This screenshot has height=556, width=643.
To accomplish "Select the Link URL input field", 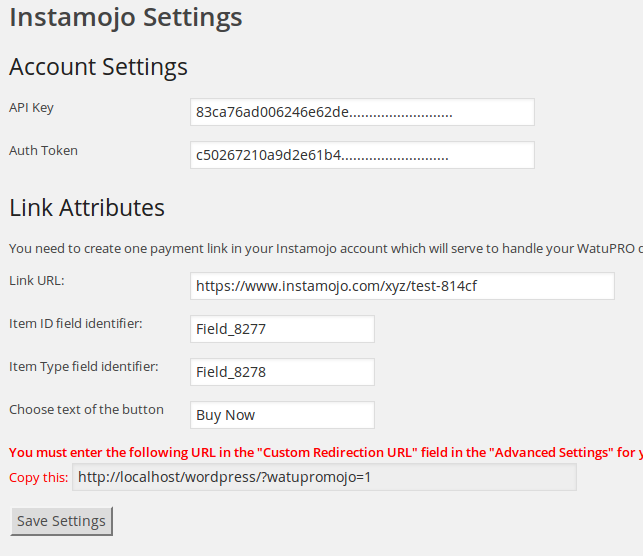I will pyautogui.click(x=402, y=286).
